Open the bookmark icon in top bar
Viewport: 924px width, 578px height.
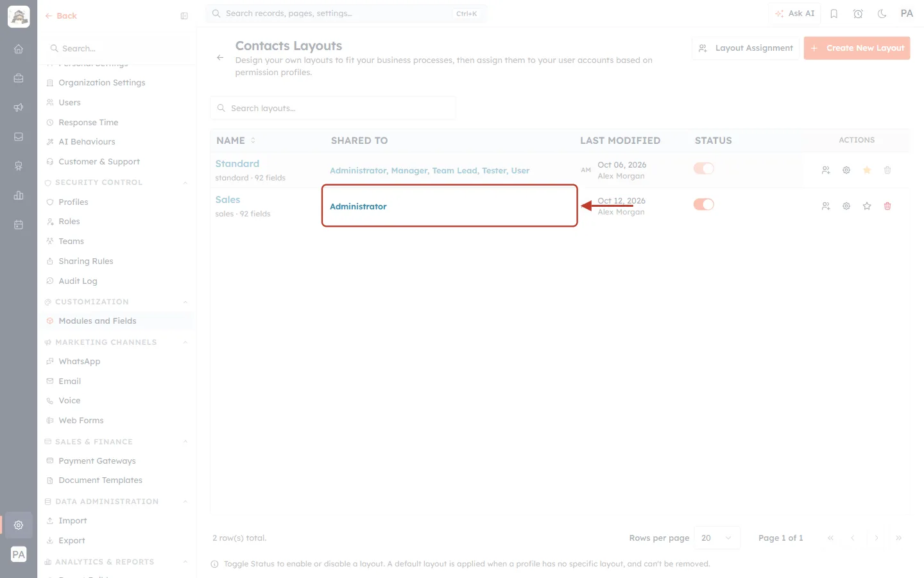834,13
